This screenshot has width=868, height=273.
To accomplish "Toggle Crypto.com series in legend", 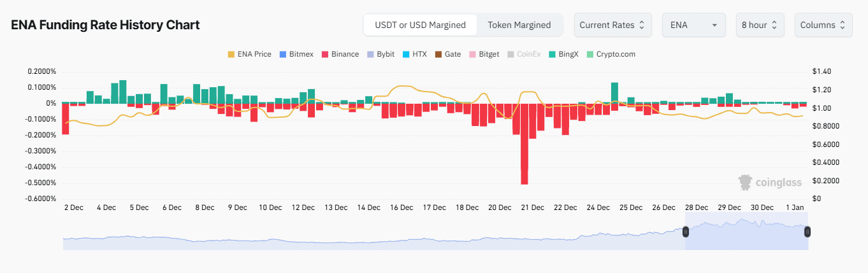I will 611,54.
